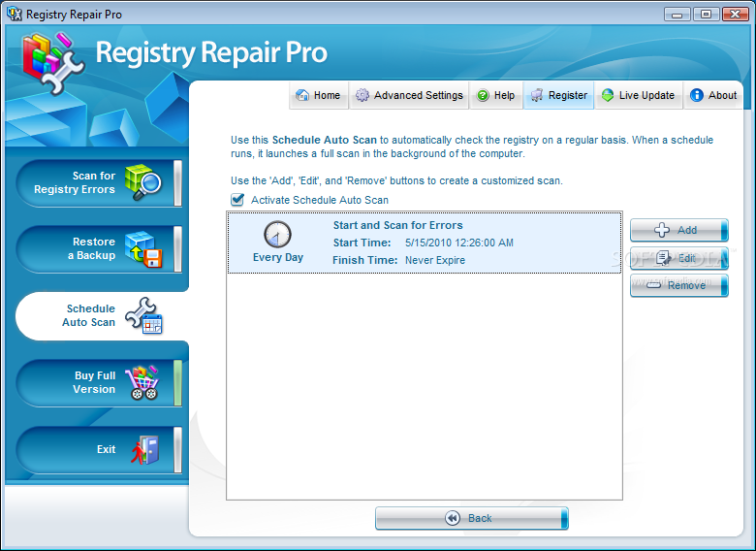Select the Every Day schedule entry
Image resolution: width=756 pixels, height=551 pixels.
425,243
